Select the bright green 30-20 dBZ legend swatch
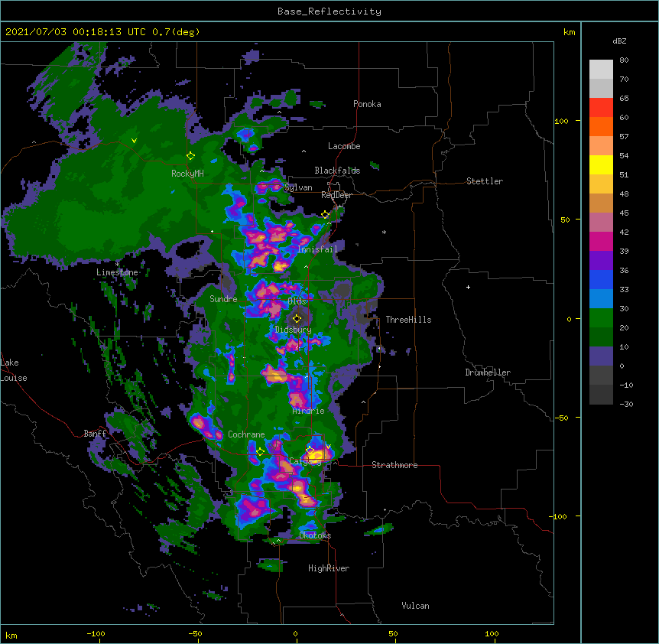659x644 pixels. pyautogui.click(x=601, y=318)
